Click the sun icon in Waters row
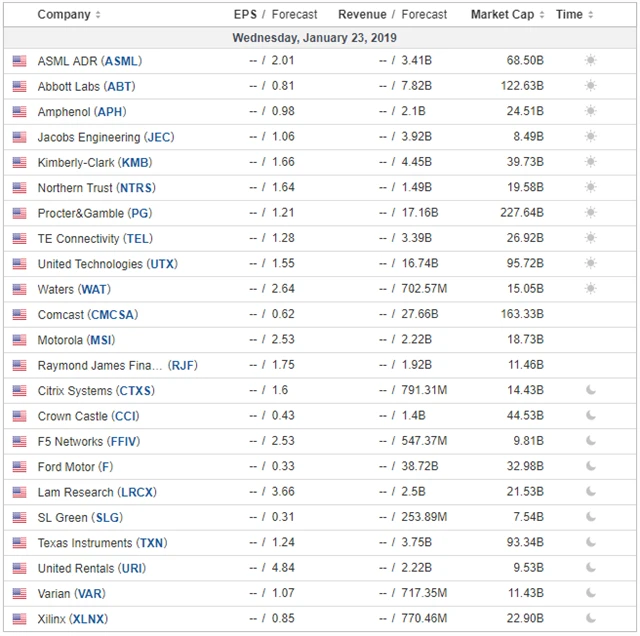 pos(591,289)
